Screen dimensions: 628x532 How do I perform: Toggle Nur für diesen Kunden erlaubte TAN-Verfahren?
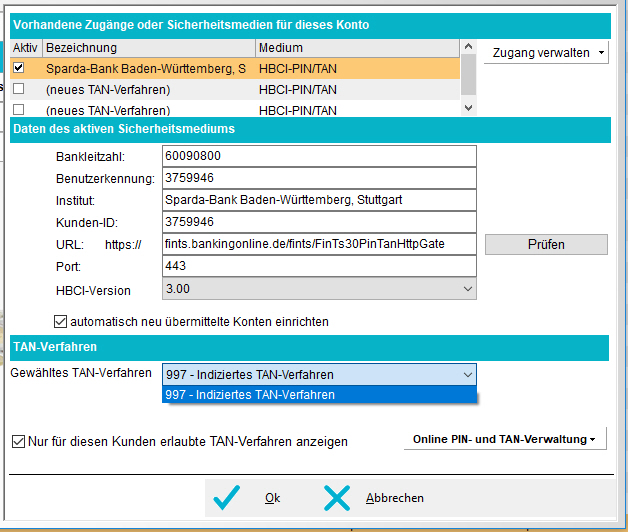tap(18, 441)
